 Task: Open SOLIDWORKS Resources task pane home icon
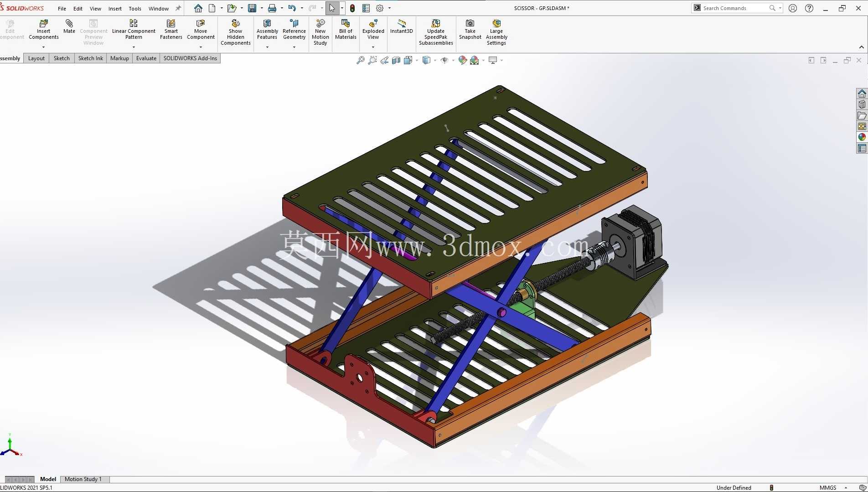(862, 93)
